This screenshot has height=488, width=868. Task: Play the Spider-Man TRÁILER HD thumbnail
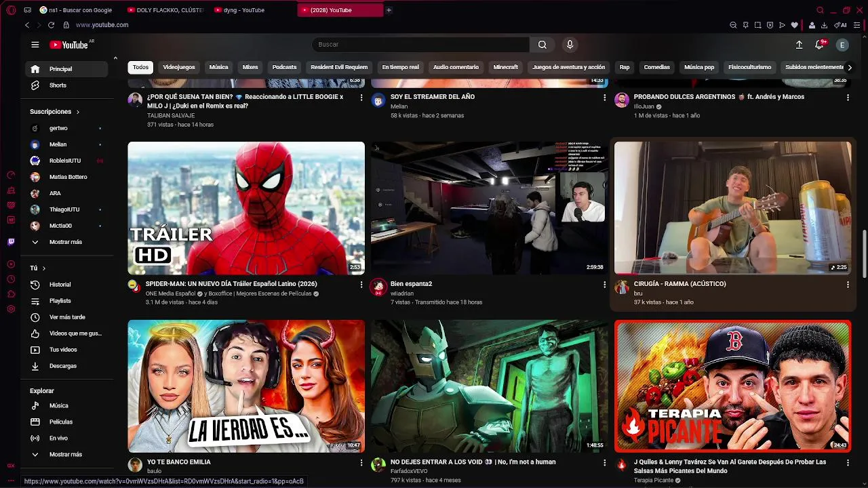pos(246,208)
